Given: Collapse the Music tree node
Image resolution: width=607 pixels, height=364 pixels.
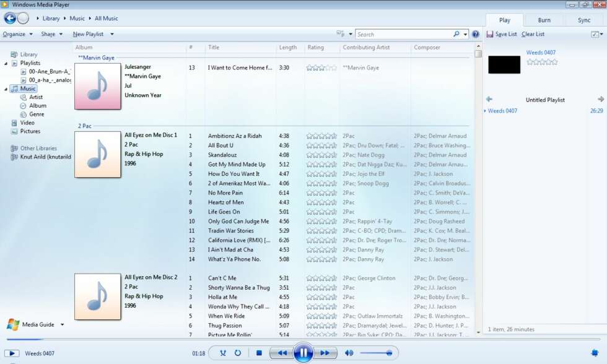Looking at the screenshot, I should pos(6,89).
